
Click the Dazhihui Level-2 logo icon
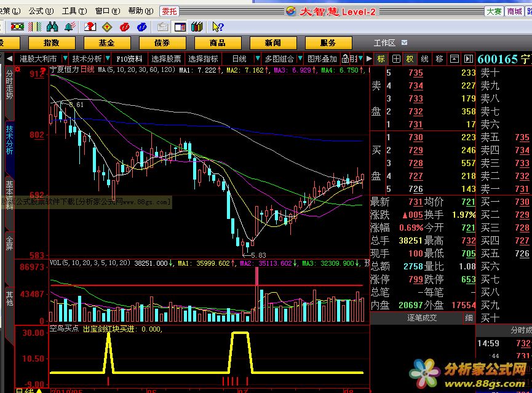291,11
